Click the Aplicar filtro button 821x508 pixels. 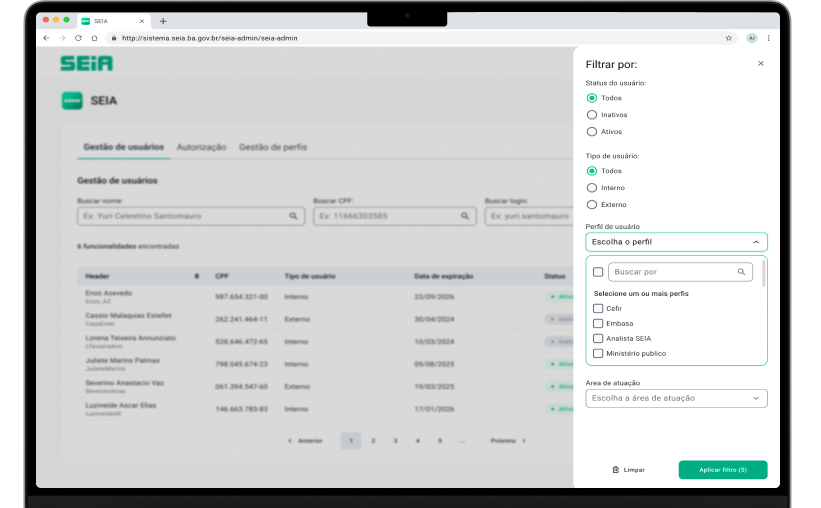pyautogui.click(x=722, y=469)
